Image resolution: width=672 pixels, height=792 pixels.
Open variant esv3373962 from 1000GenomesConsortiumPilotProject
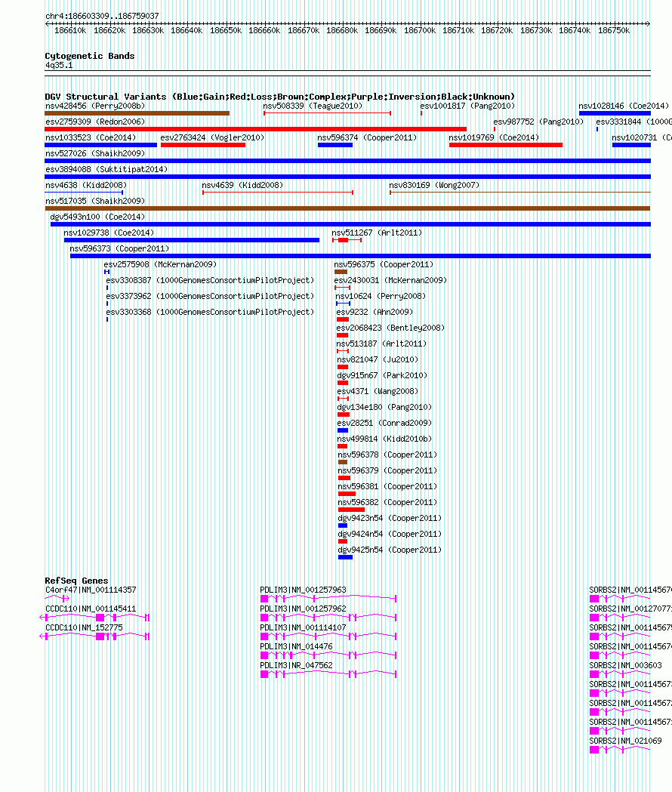[210, 296]
